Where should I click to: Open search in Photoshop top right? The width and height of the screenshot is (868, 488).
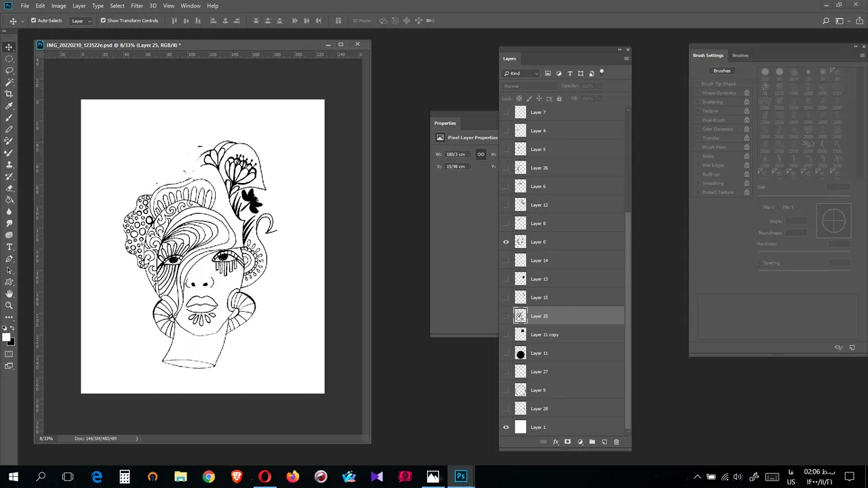coord(825,20)
